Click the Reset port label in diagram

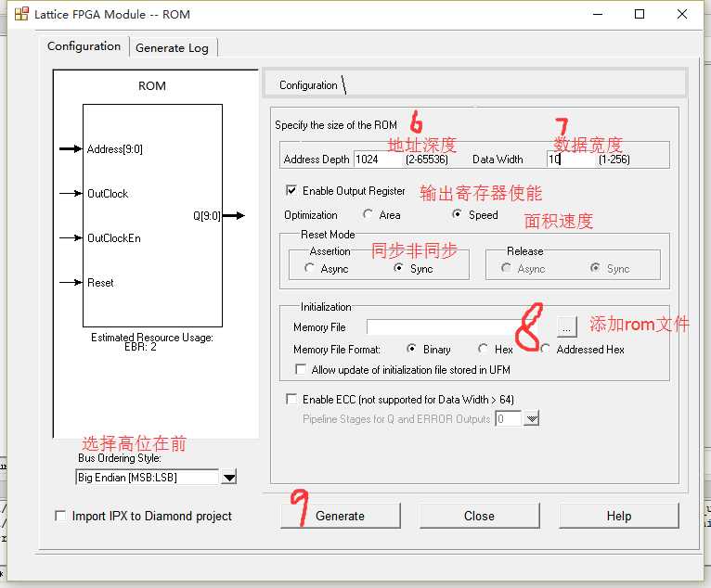[x=100, y=283]
